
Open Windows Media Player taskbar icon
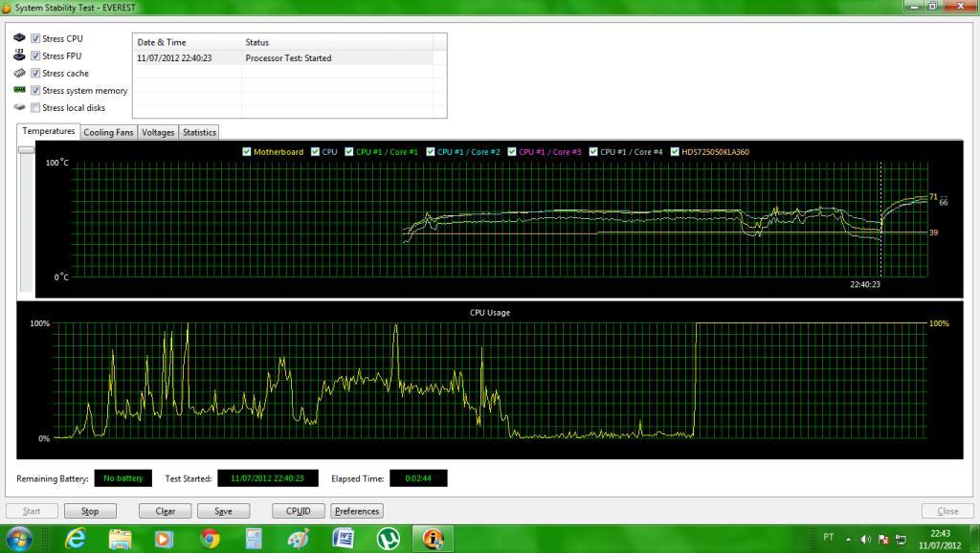pos(164,538)
